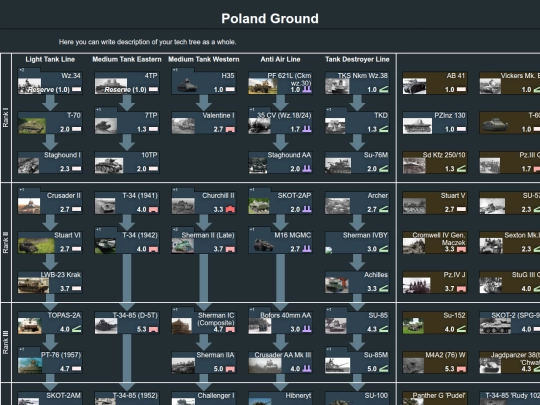Select the Crusader AA Mk III card
This screenshot has height=405, width=540.
pyautogui.click(x=280, y=362)
